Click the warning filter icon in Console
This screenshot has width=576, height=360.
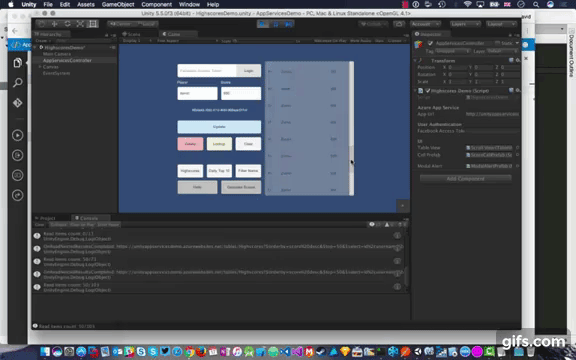[x=388, y=224]
